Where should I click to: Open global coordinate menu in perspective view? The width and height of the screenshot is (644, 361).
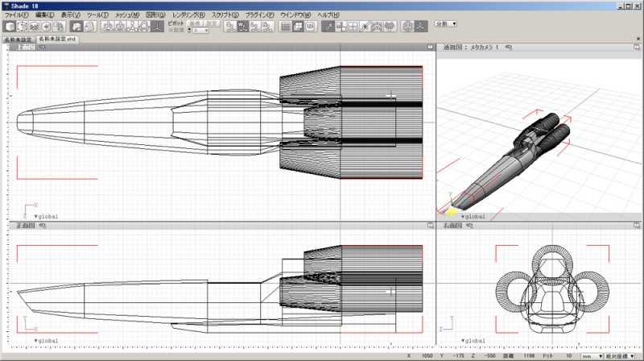click(x=473, y=216)
